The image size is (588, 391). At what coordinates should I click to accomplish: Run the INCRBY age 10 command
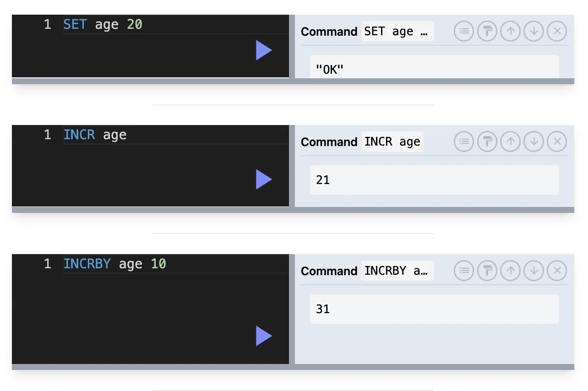click(x=264, y=336)
